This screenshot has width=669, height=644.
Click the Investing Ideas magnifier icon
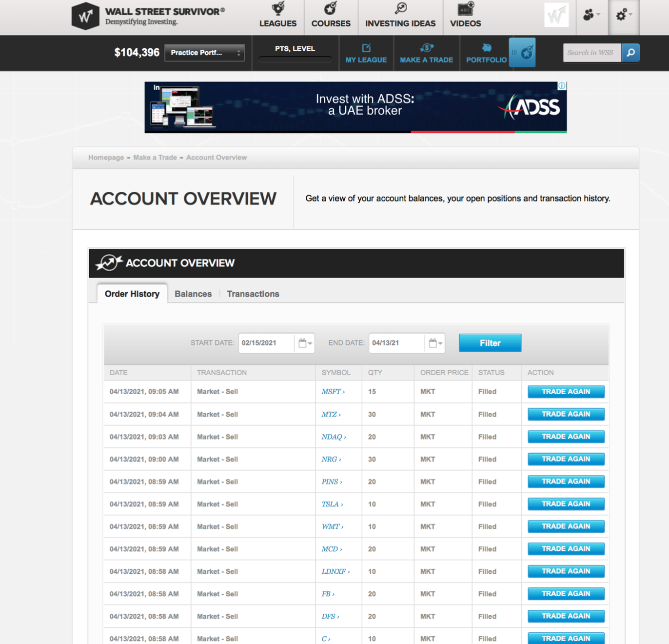[400, 8]
